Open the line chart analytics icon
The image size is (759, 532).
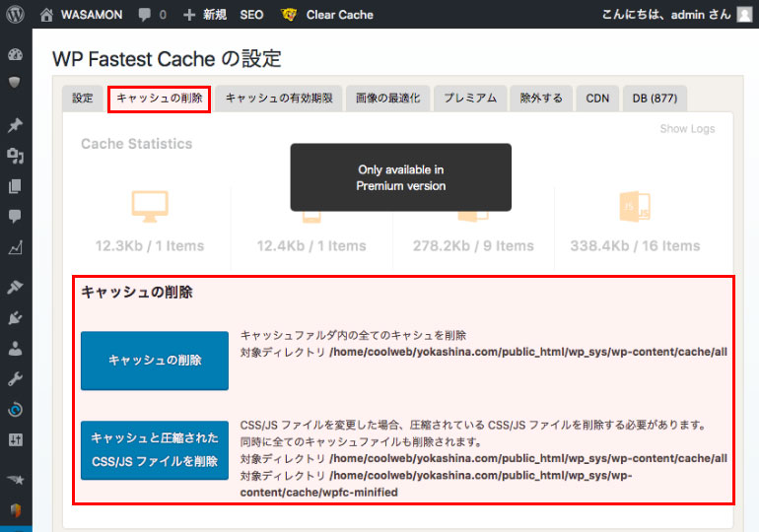(15, 248)
